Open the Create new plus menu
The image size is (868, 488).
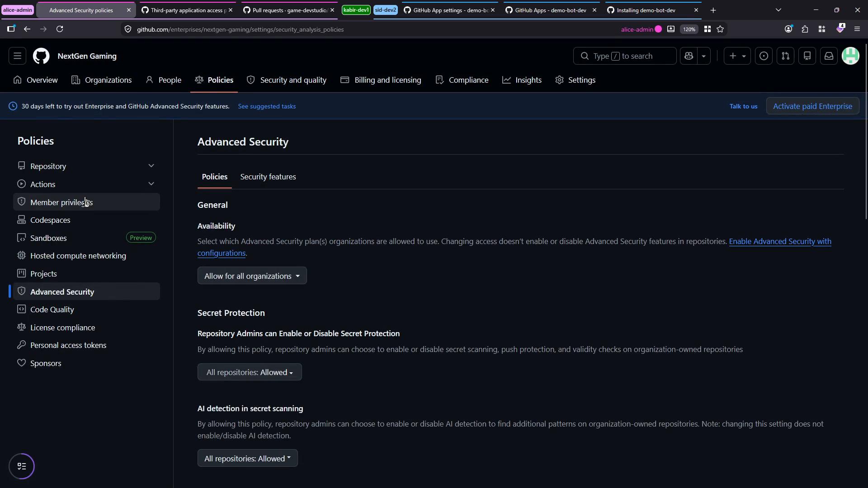pyautogui.click(x=737, y=56)
